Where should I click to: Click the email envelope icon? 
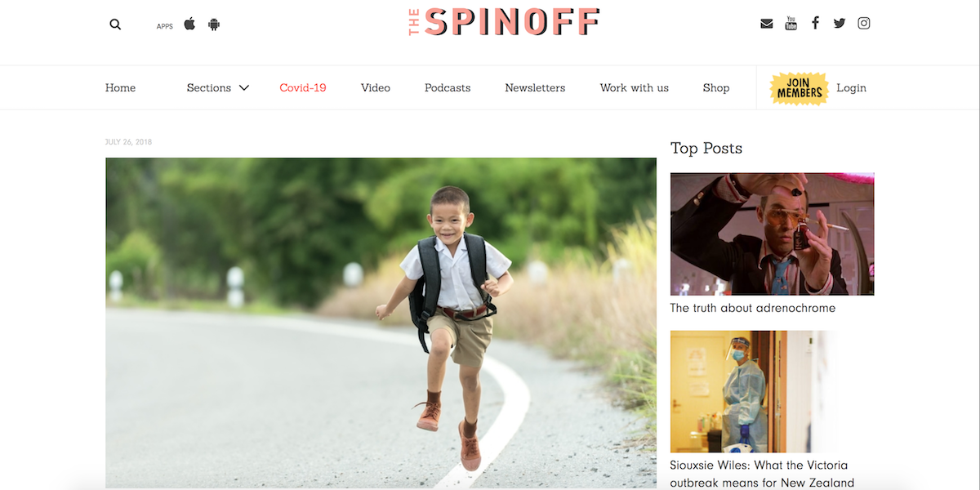[766, 24]
